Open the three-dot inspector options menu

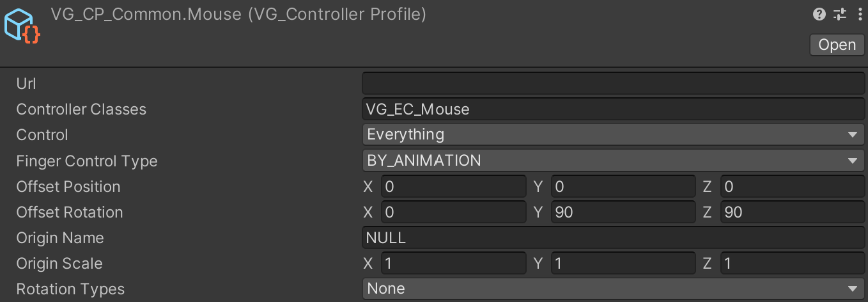tap(860, 14)
